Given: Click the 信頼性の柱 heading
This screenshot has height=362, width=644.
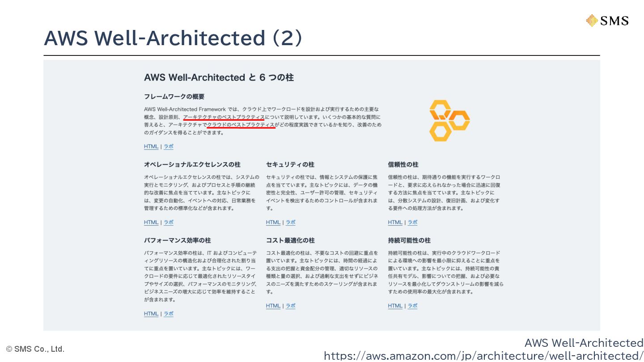Looking at the screenshot, I should coord(403,164).
